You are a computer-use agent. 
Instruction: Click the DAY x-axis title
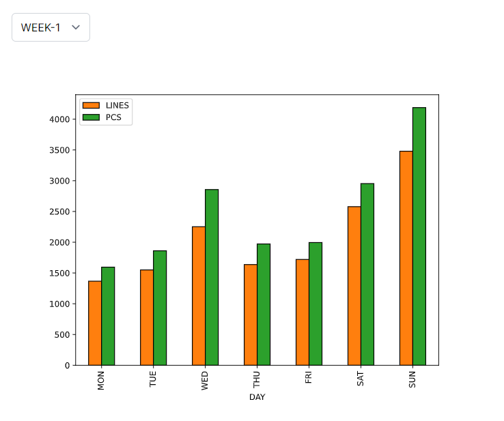(257, 397)
